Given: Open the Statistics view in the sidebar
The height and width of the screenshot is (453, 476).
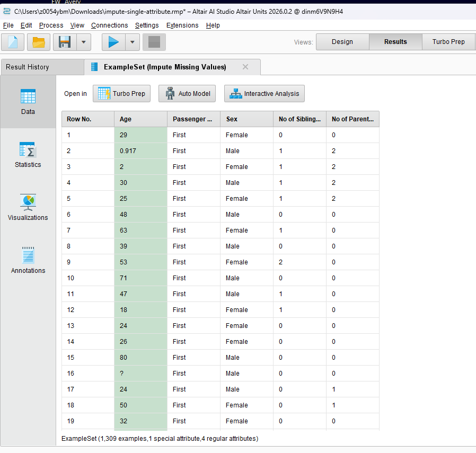Looking at the screenshot, I should (28, 155).
